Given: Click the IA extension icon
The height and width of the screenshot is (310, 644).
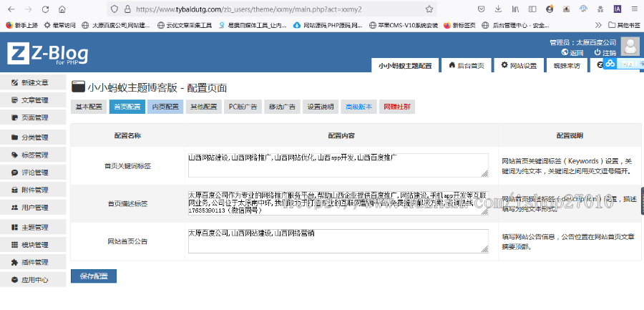Looking at the screenshot, I should pyautogui.click(x=618, y=9).
